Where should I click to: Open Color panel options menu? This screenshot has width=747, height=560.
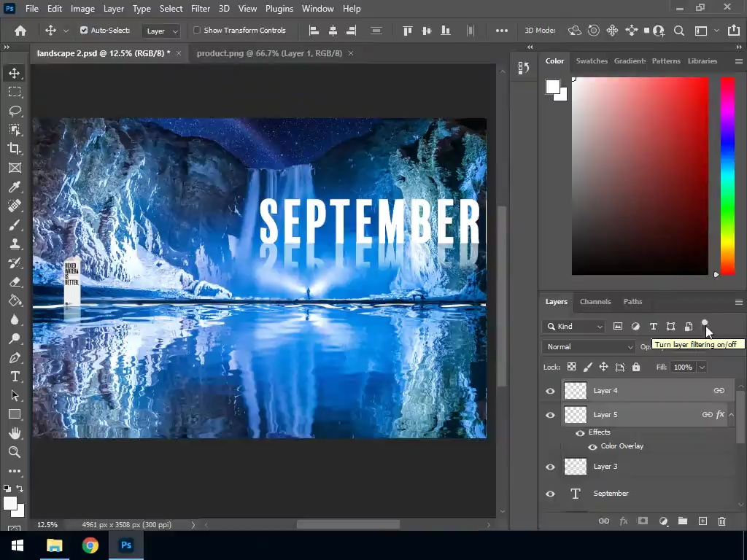point(739,61)
